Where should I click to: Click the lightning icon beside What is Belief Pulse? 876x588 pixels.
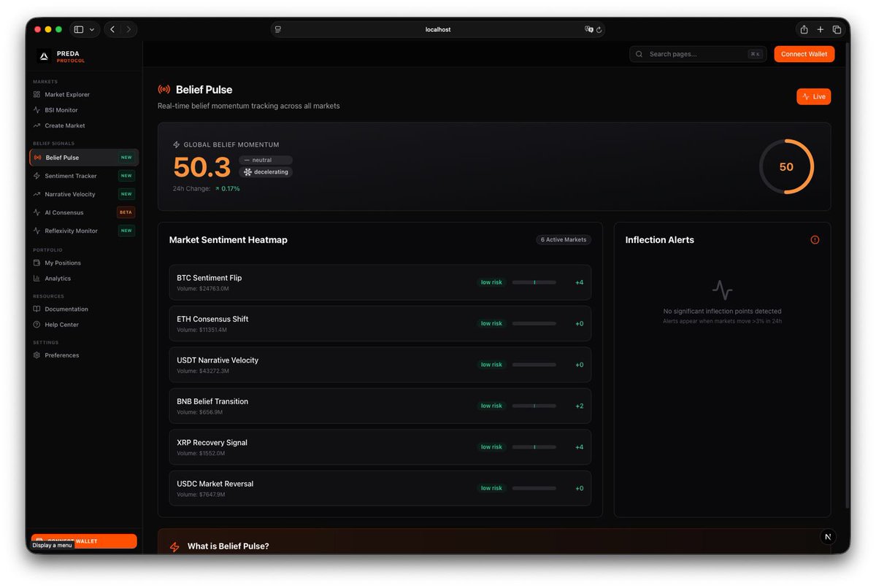tap(174, 546)
